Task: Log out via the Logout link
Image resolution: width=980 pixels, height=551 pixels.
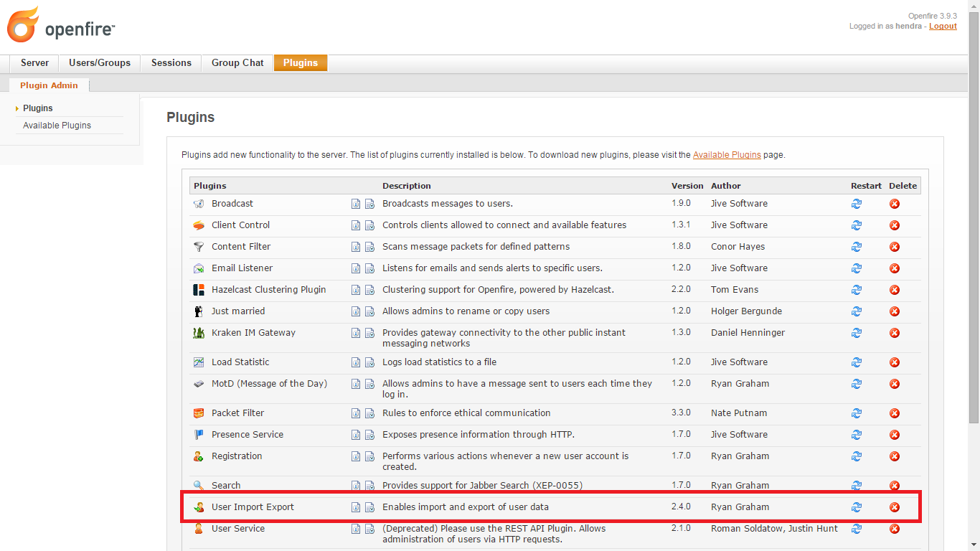Action: [943, 26]
